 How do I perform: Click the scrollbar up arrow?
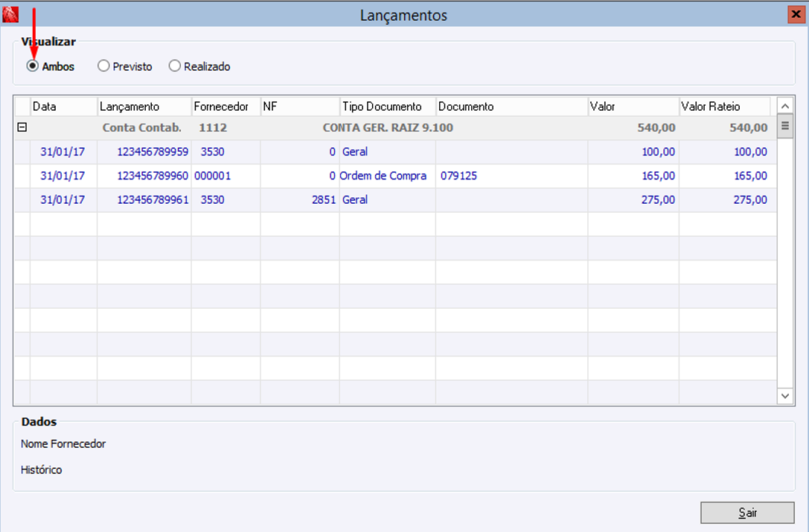click(x=784, y=106)
